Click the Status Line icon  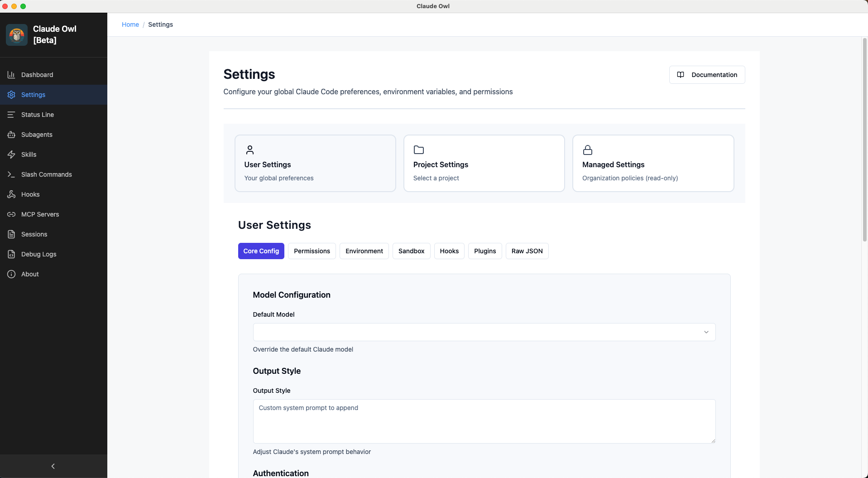point(11,115)
